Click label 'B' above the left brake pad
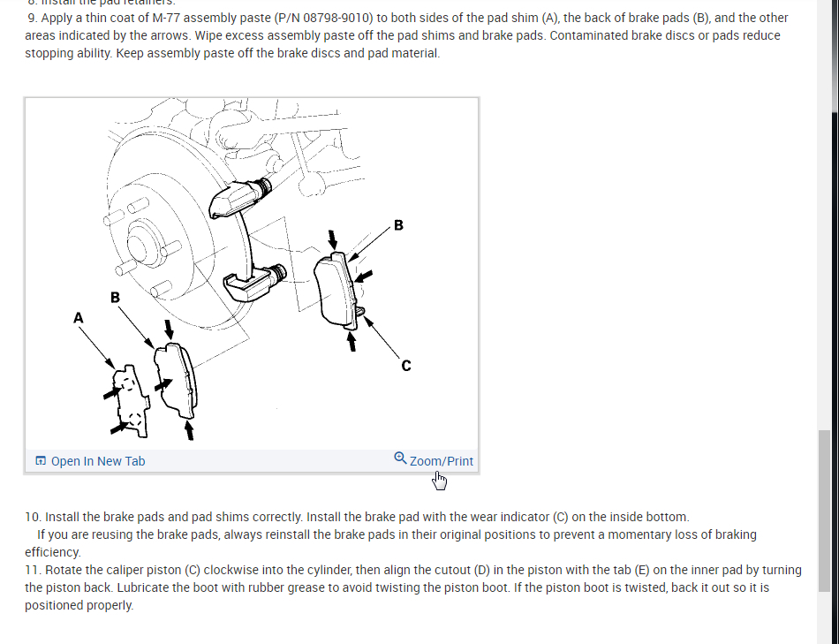 coord(115,298)
